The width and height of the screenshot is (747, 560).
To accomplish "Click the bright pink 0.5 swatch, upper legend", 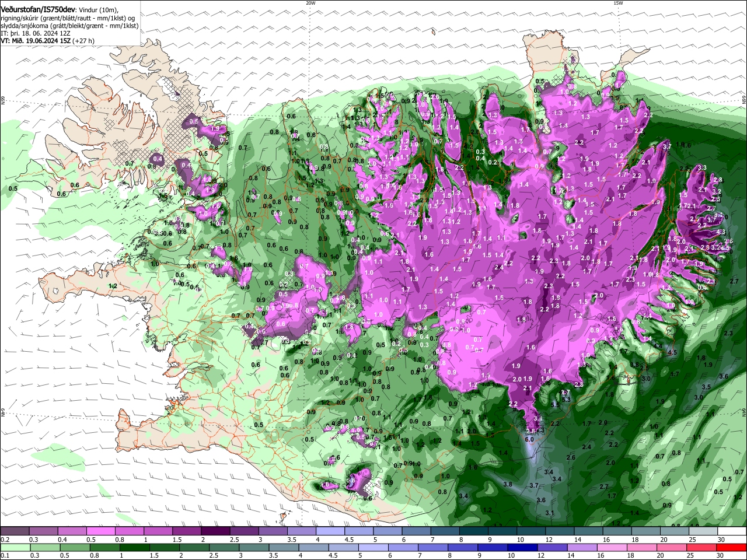I will tap(100, 531).
